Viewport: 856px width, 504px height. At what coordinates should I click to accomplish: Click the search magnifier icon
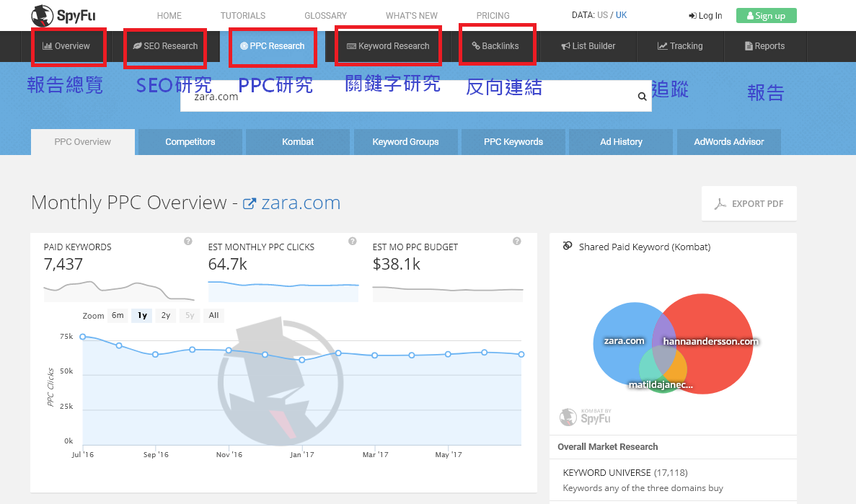(642, 97)
